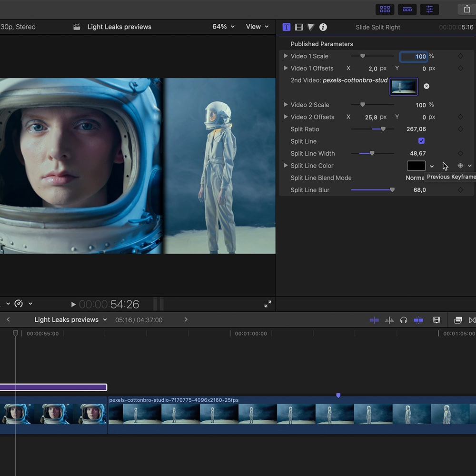
Task: Toggle the browser grid view button
Action: [x=385, y=9]
